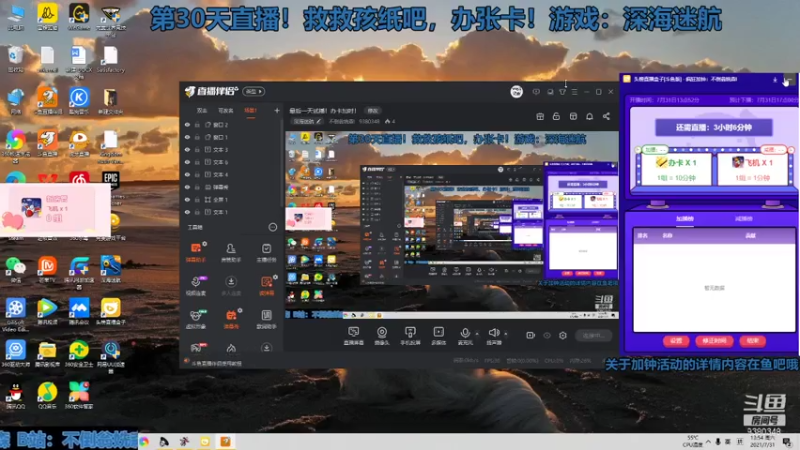Switch to the first scene tab
This screenshot has height=450, width=800.
[x=202, y=111]
